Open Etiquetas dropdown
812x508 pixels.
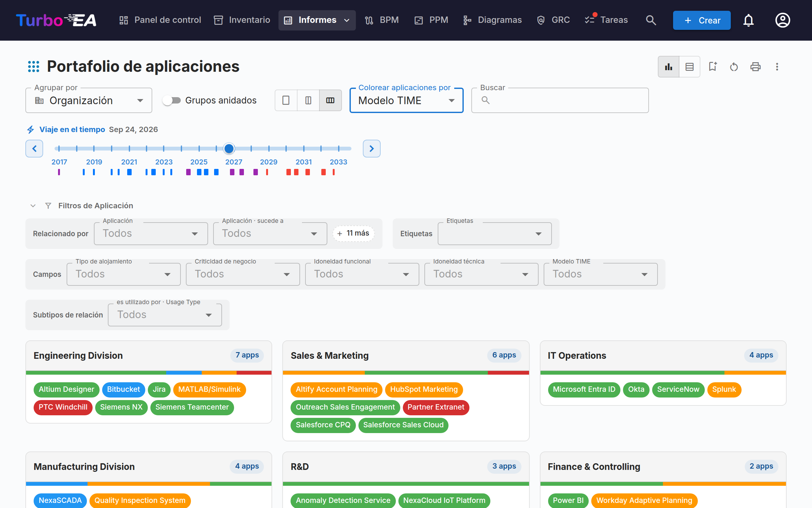(494, 233)
